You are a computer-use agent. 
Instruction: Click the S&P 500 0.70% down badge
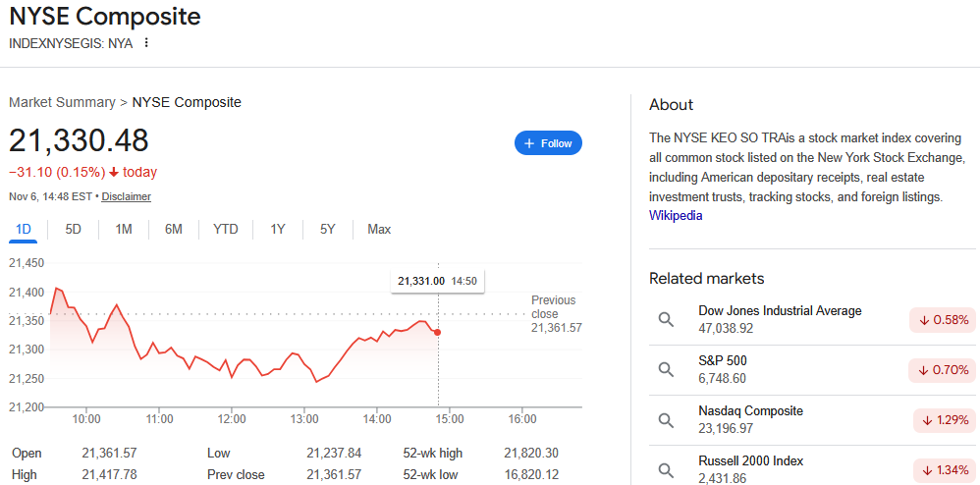tap(944, 370)
